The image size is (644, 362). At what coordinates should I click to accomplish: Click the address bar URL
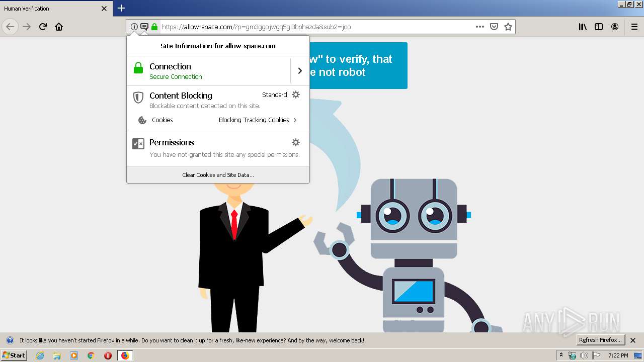(256, 27)
